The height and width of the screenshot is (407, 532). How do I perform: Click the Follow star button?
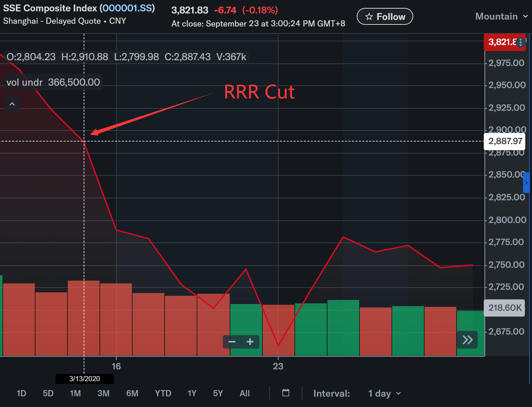[385, 17]
